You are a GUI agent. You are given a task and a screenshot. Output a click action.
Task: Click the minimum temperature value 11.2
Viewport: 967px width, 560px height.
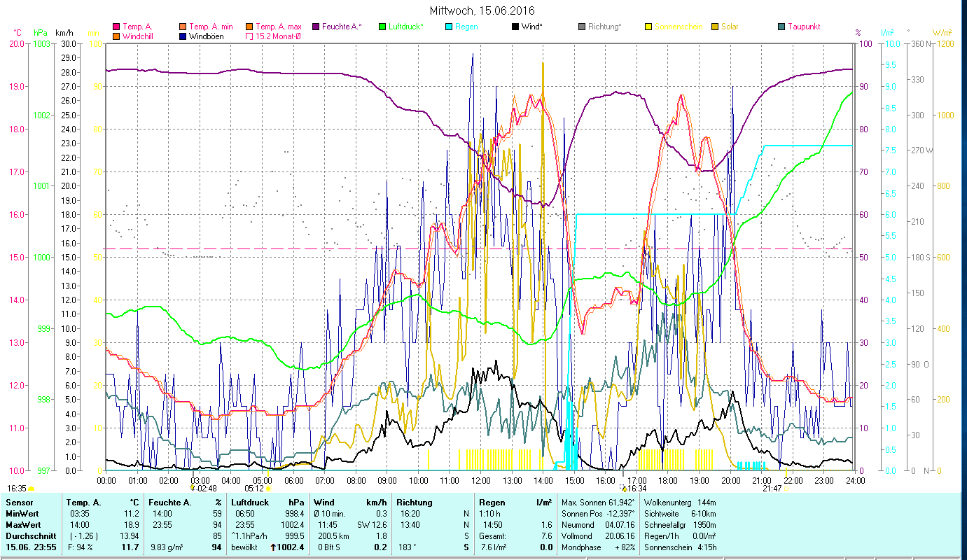pos(131,513)
